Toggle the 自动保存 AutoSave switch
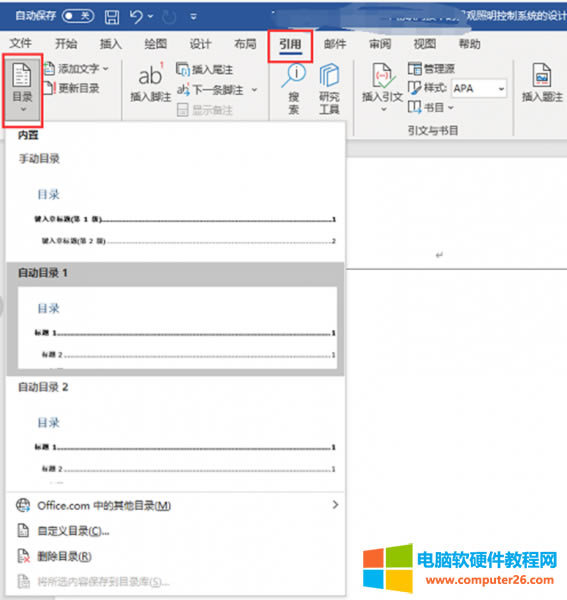The width and height of the screenshot is (567, 600). click(x=78, y=16)
